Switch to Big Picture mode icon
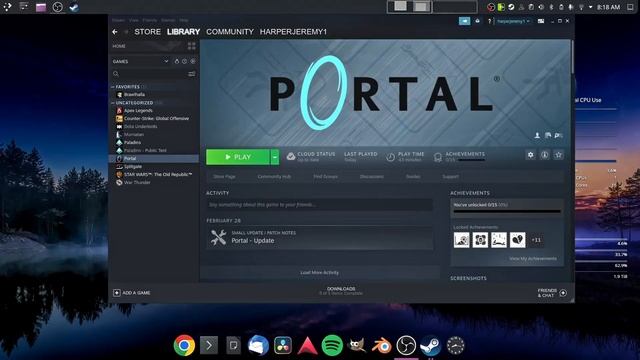This screenshot has width=640, height=360. click(541, 21)
